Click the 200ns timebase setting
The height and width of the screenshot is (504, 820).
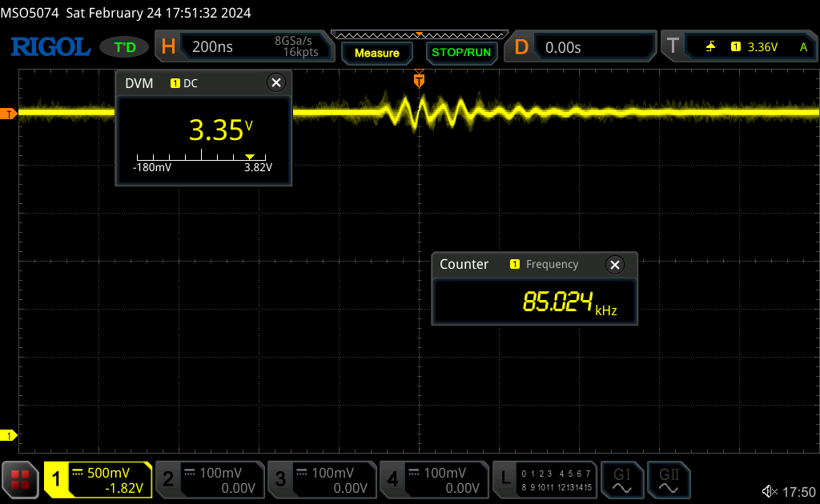point(212,47)
